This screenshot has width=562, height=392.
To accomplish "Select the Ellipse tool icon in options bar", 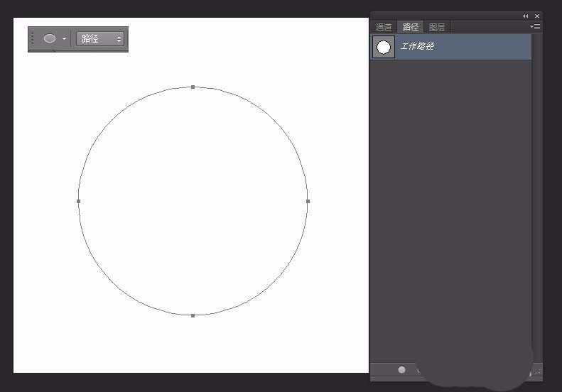I will 50,39.
